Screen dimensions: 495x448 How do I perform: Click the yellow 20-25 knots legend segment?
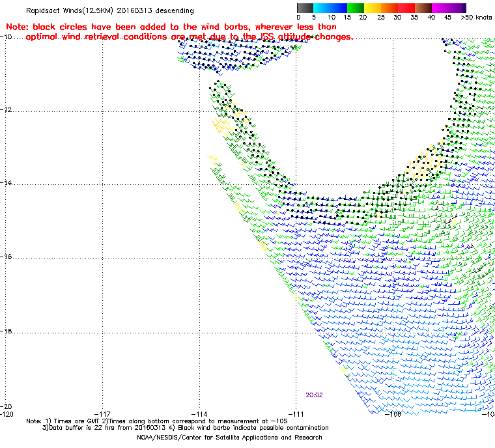tap(373, 8)
